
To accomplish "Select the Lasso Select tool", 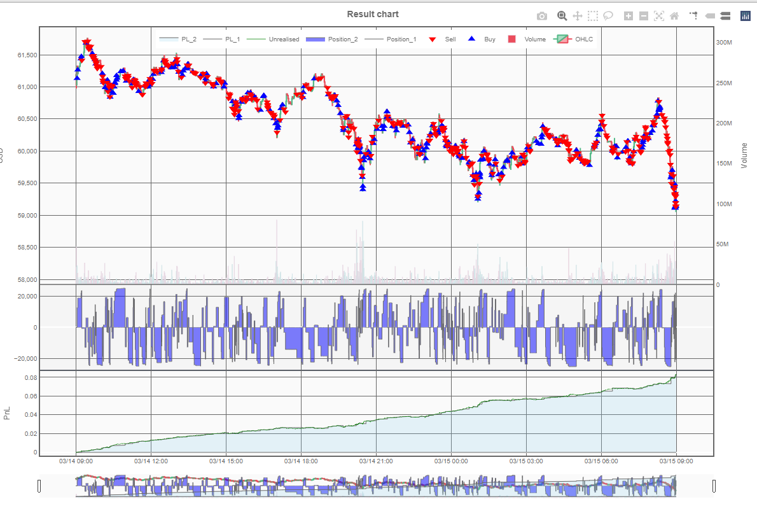I will pos(608,16).
